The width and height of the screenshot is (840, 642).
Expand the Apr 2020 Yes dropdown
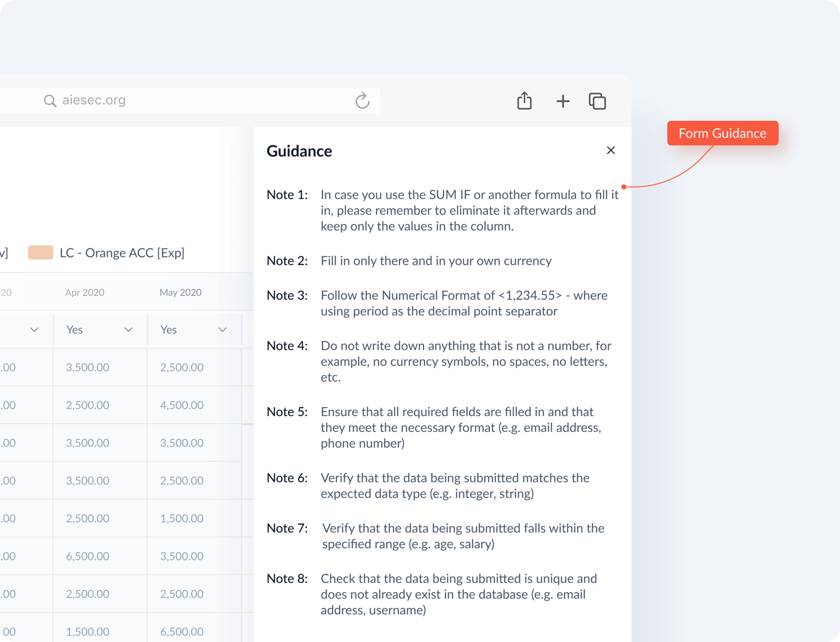coord(100,330)
